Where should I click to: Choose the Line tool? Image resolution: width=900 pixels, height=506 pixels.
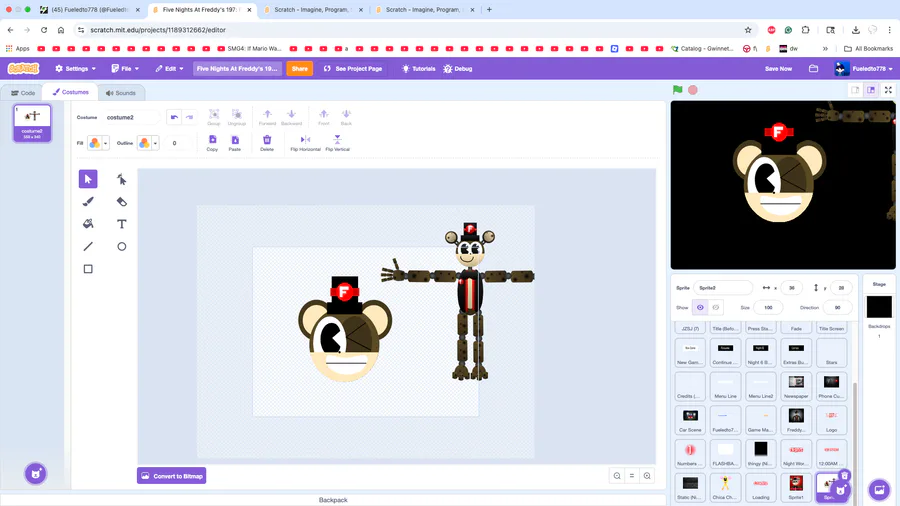88,246
